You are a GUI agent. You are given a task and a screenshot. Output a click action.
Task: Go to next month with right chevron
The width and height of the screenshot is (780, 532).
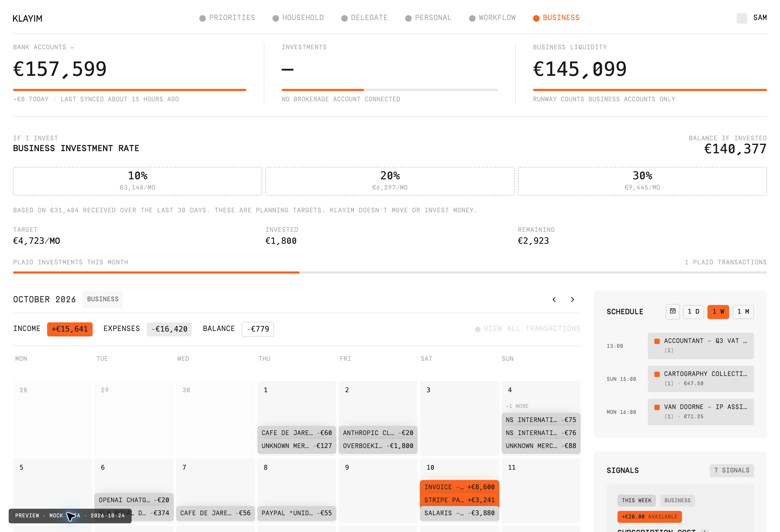click(x=572, y=299)
